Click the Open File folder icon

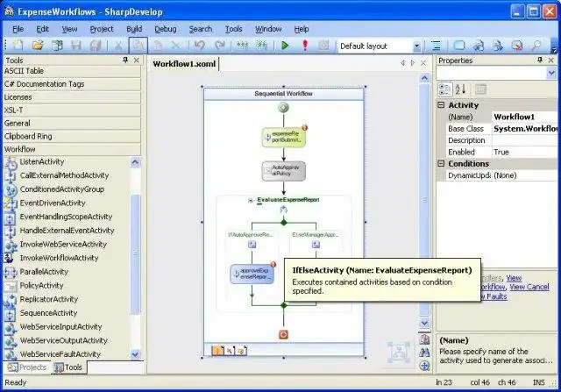pos(38,46)
